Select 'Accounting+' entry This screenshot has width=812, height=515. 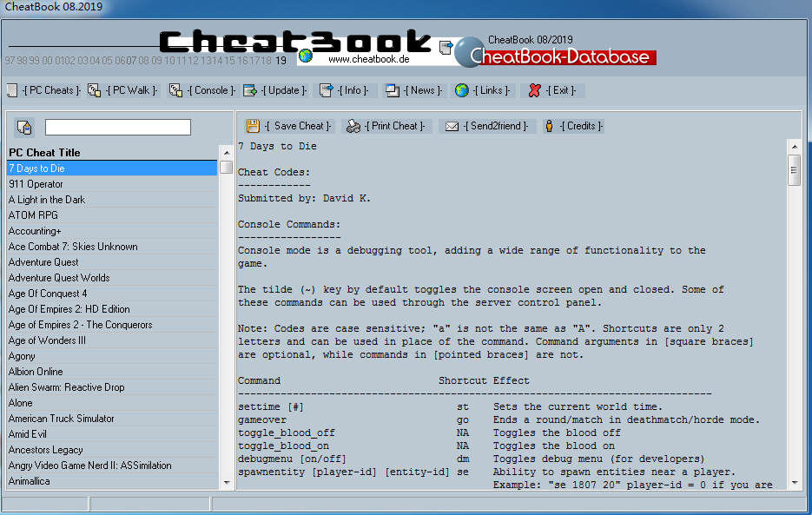[112, 231]
